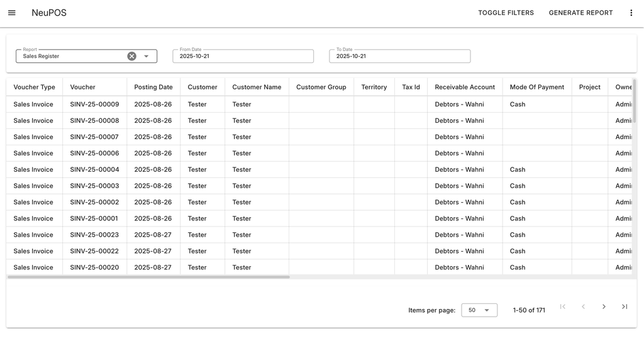
Task: Select voucher SINV-25-00008
Action: tap(94, 120)
